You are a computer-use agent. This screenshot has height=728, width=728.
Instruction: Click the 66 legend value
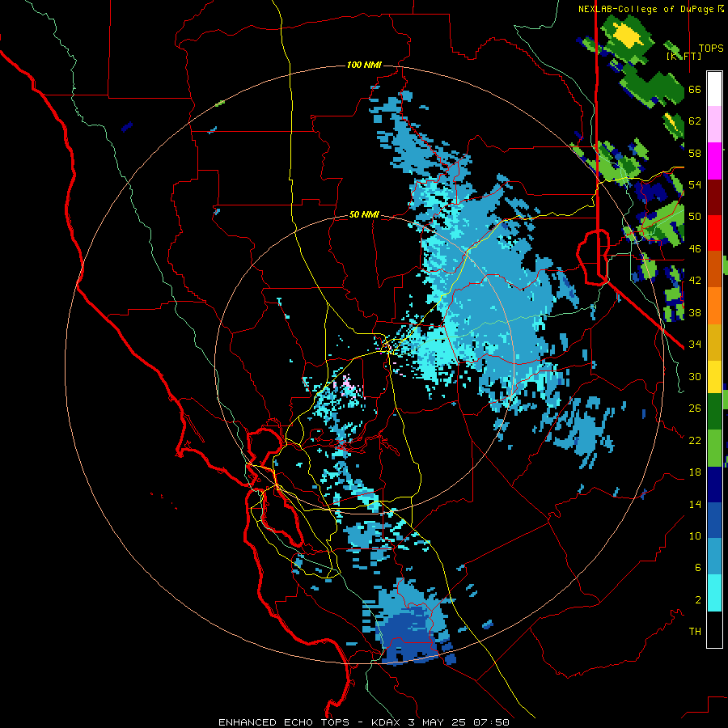(695, 89)
